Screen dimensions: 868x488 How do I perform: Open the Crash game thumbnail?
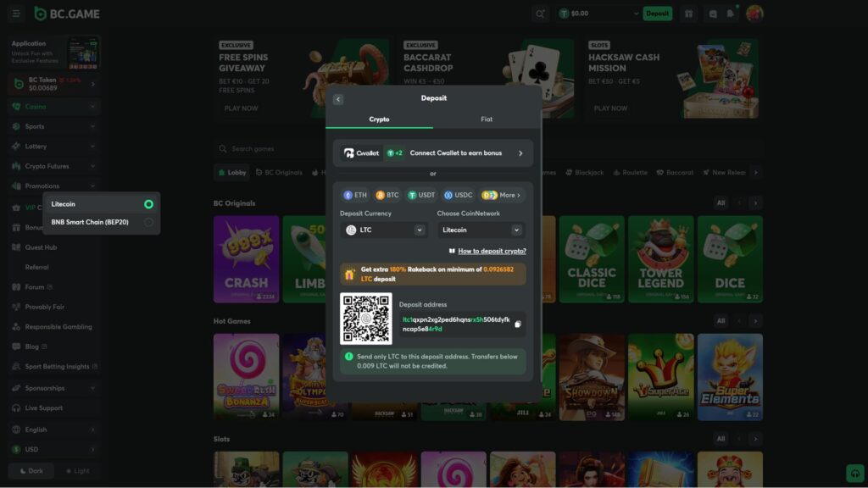[x=247, y=259]
